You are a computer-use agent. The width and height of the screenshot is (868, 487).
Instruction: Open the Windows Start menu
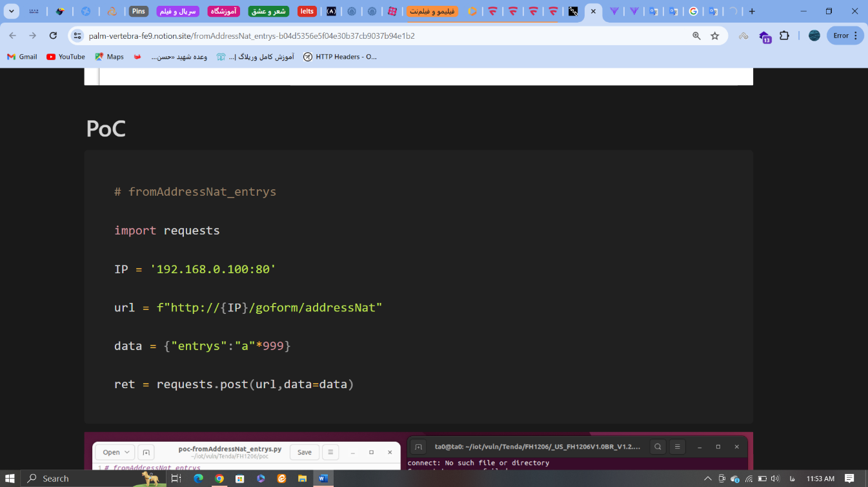coord(10,479)
